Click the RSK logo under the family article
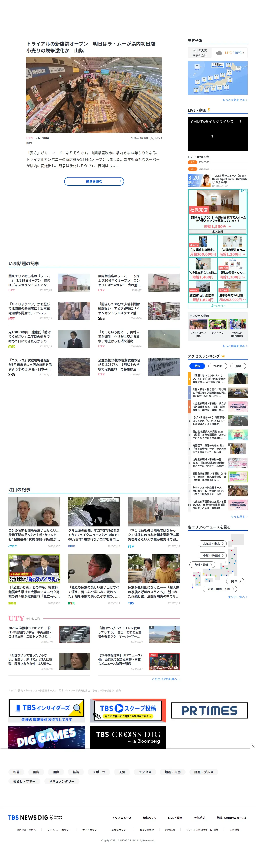Screen dimensions: 256x868 point(71,603)
